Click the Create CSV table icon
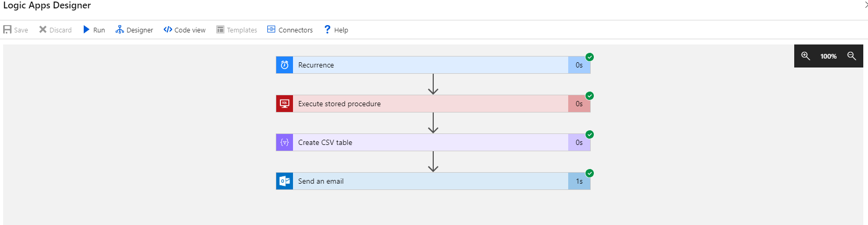 (285, 142)
